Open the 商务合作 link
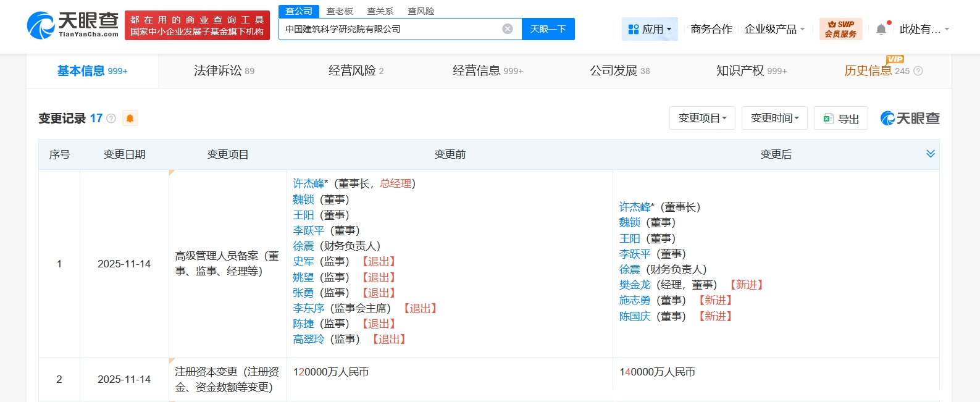 711,29
